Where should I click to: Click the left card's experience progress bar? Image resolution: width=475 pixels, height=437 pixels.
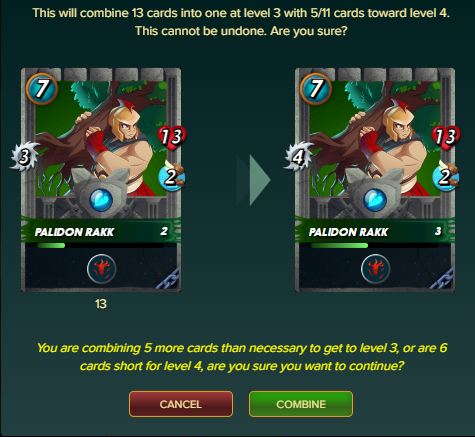pos(100,246)
